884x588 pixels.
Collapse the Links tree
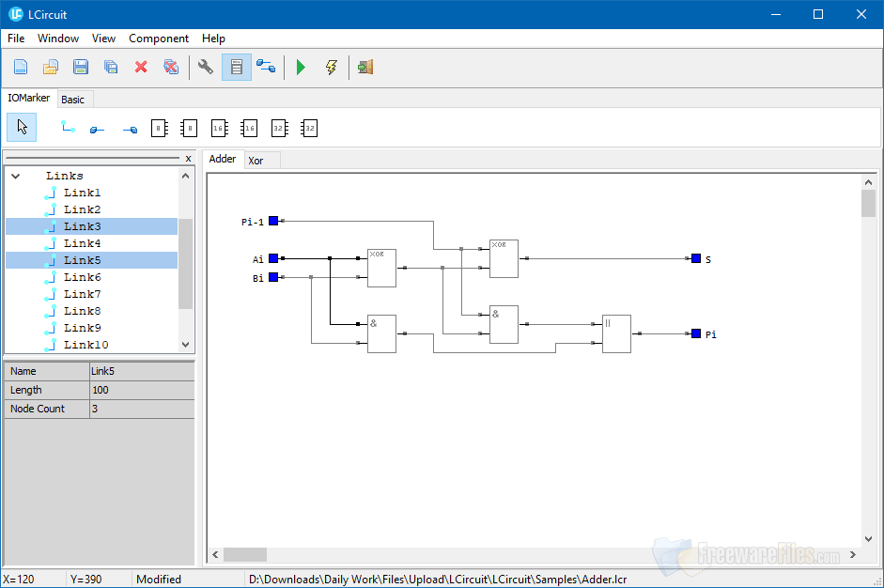(x=14, y=175)
